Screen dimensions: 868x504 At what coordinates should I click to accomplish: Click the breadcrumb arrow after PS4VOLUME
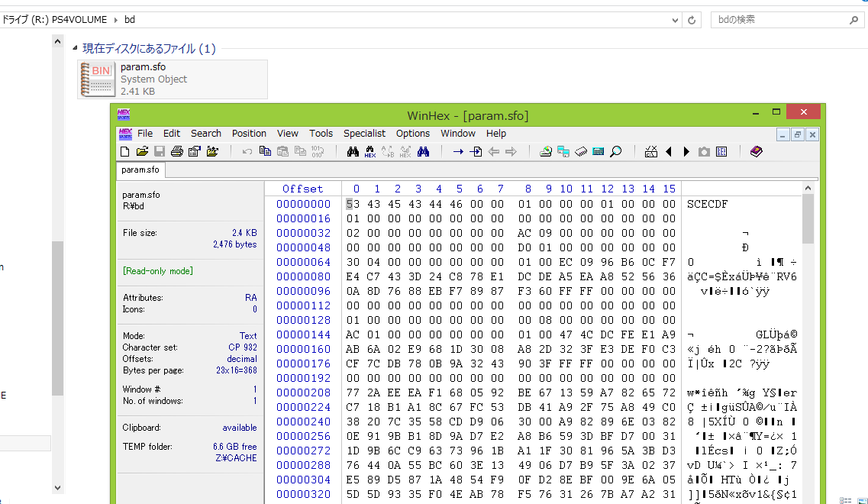116,20
